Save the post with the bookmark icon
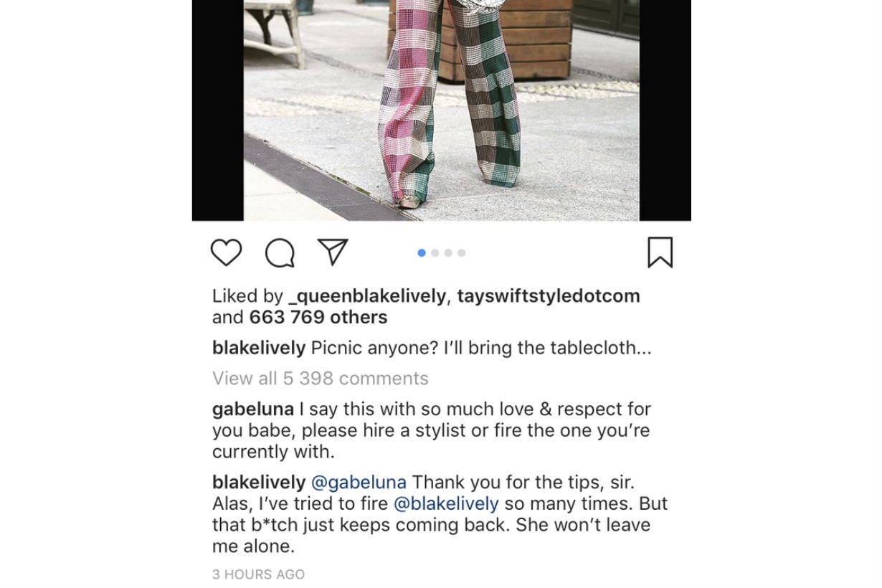 660,252
